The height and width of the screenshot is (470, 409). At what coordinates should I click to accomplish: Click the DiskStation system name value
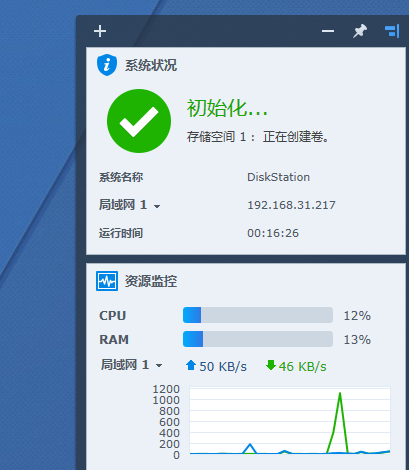(x=278, y=177)
